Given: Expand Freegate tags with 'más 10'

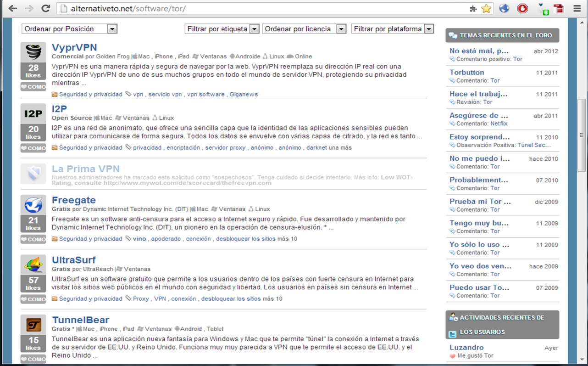Looking at the screenshot, I should tap(287, 239).
